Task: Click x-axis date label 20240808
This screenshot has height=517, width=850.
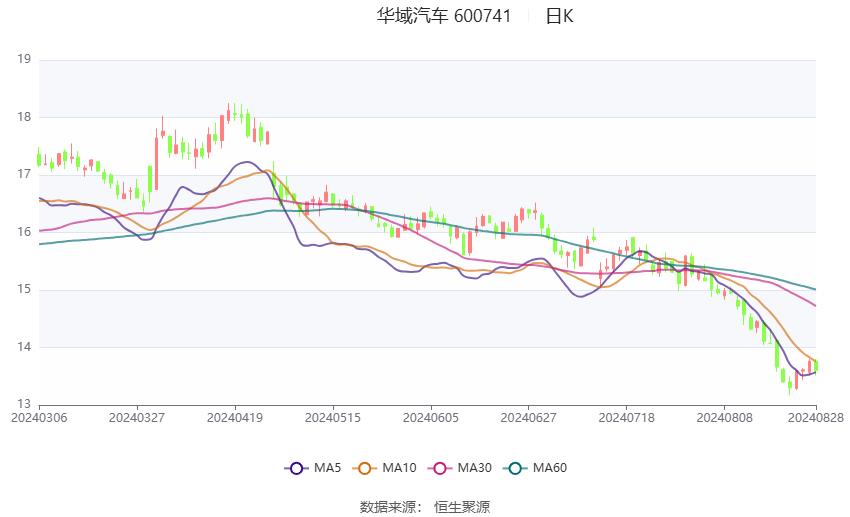Action: coord(724,418)
